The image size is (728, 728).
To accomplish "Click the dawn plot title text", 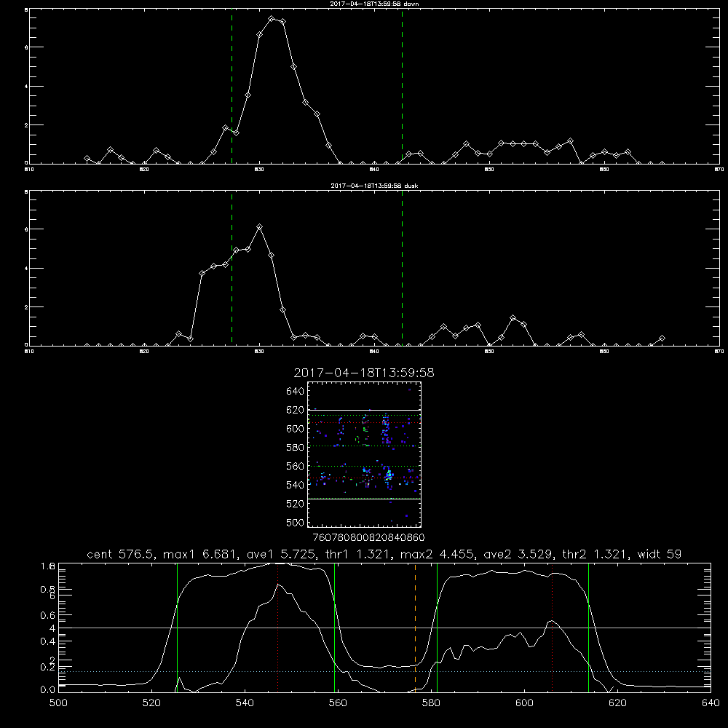I will coord(374,4).
